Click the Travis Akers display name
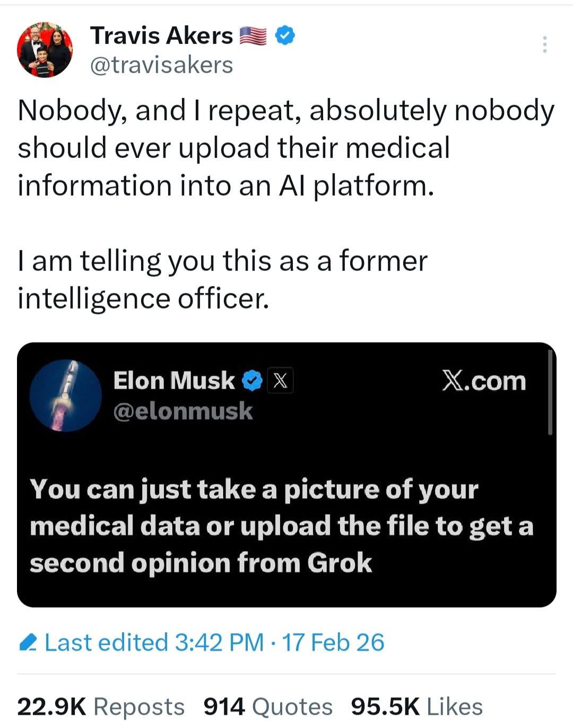Screen dimensions: 573x728 pyautogui.click(x=161, y=36)
